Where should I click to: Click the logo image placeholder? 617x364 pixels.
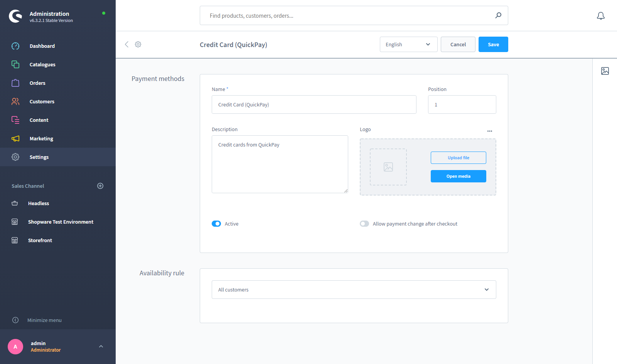(x=388, y=167)
